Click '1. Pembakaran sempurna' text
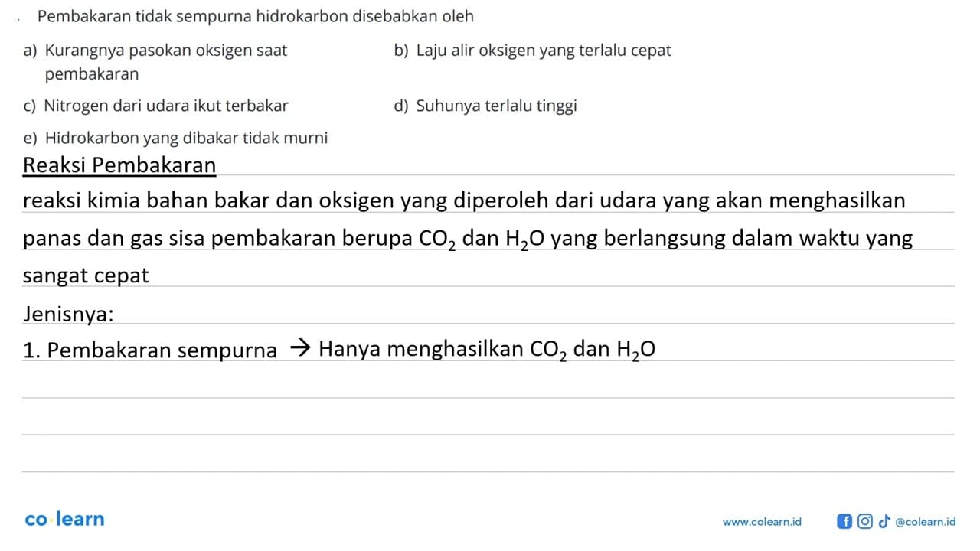The image size is (980, 551). pos(150,350)
